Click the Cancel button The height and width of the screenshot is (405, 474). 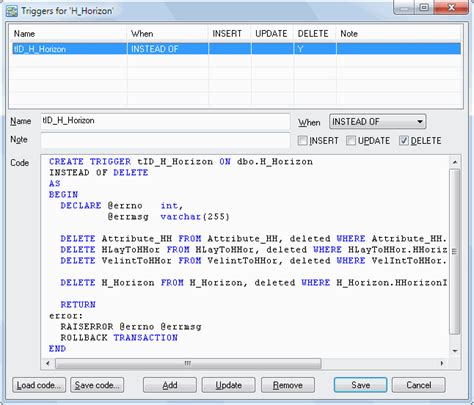[x=419, y=385]
